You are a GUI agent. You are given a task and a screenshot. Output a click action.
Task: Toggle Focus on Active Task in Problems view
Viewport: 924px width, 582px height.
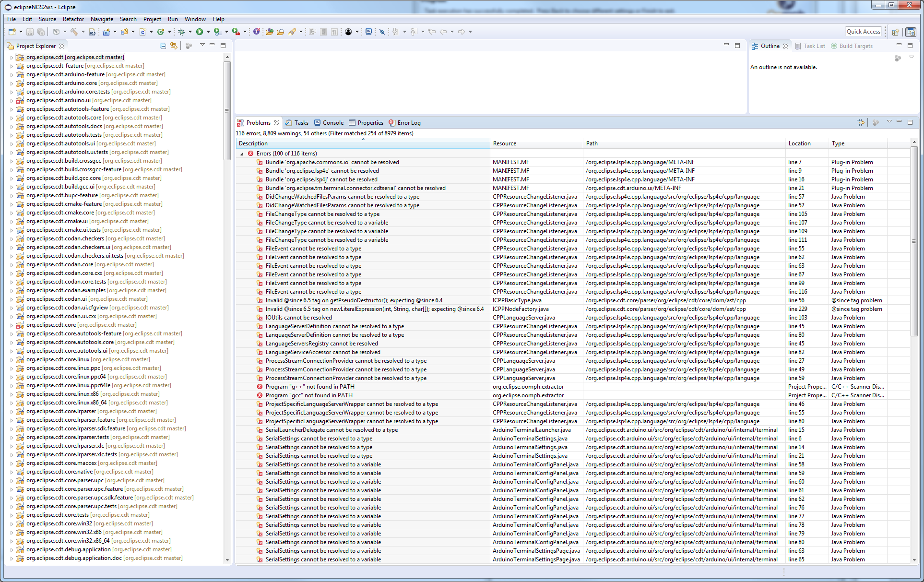(x=876, y=123)
